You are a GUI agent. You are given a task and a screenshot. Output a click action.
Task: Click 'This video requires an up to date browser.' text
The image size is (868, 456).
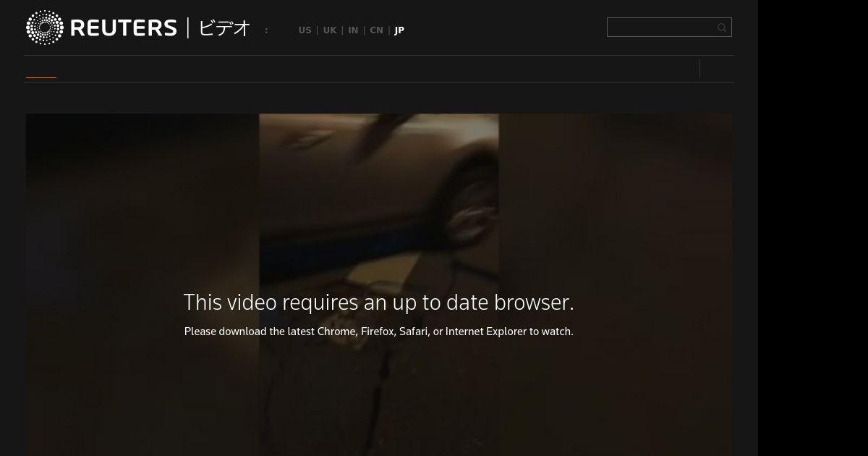click(379, 303)
